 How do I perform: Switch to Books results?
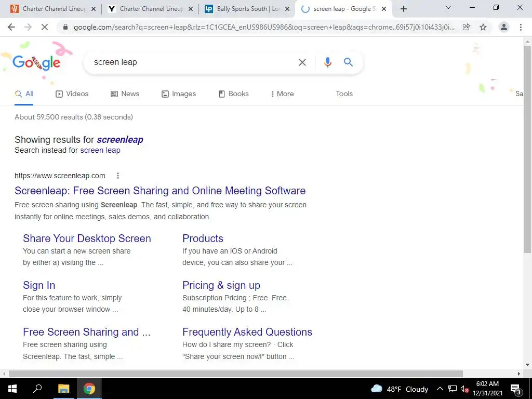[233, 94]
